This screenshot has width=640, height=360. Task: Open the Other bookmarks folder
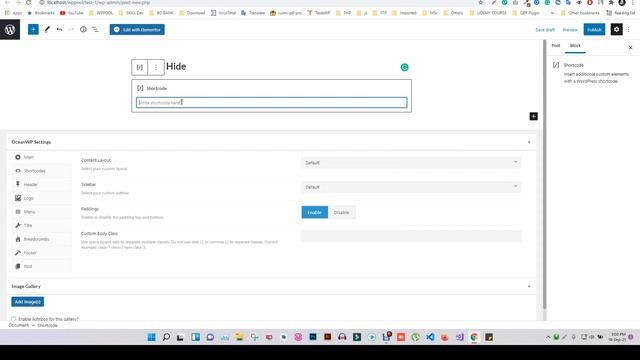(580, 13)
